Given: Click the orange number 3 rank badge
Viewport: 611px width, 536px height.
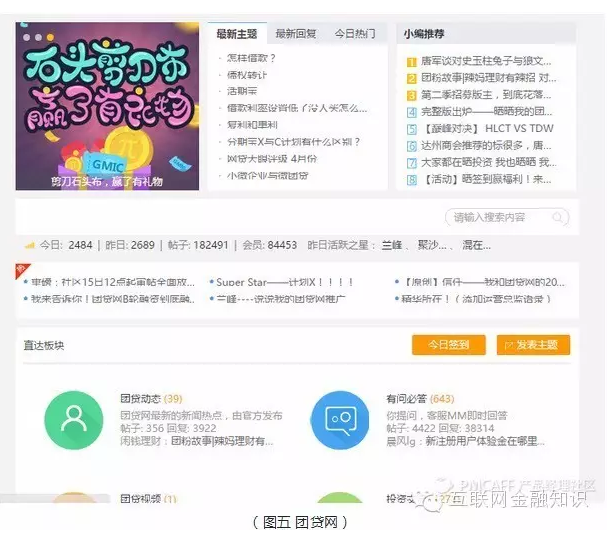Looking at the screenshot, I should pos(411,95).
